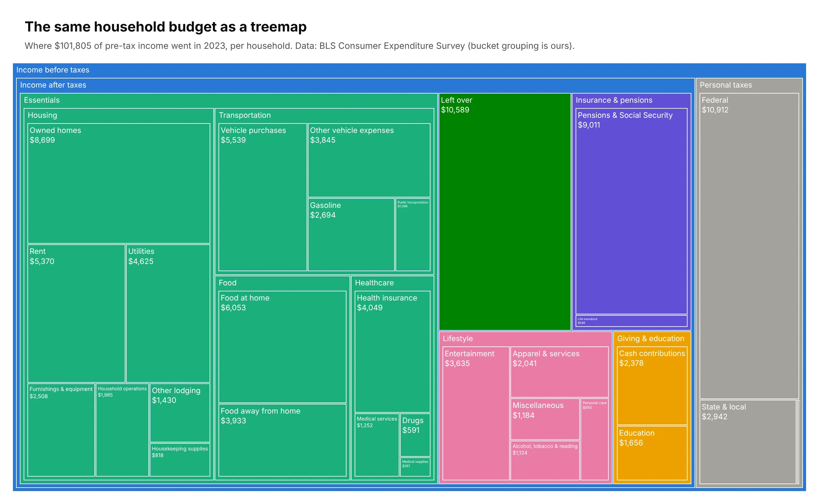Click the treemap chart title
This screenshot has width=819, height=504.
166,27
